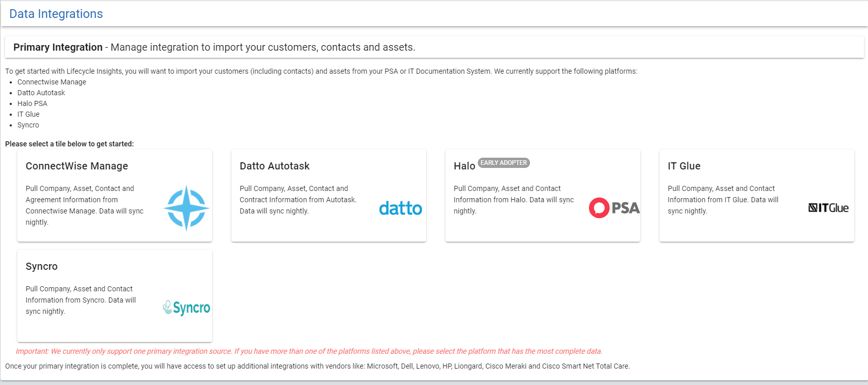The height and width of the screenshot is (385, 868).
Task: Click the Halo PSA logo
Action: point(615,208)
